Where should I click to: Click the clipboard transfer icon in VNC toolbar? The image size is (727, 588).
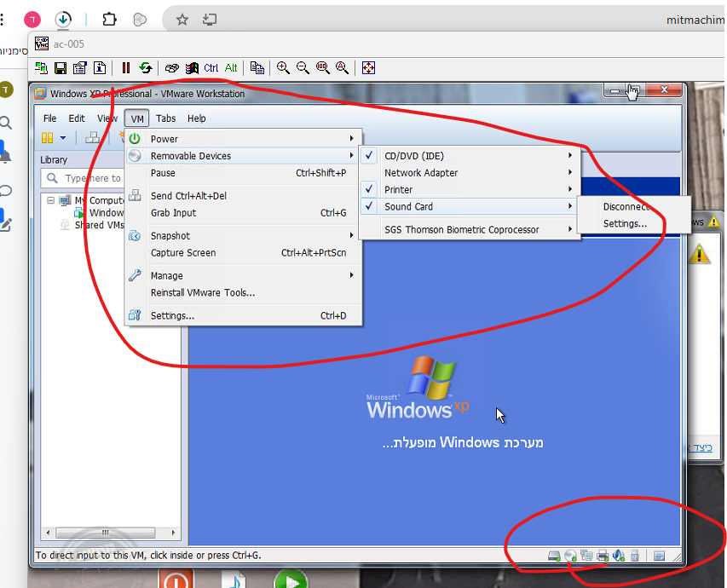click(x=257, y=68)
